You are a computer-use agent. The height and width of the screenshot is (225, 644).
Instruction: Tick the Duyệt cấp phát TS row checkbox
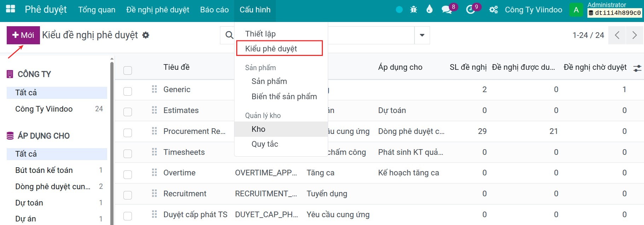click(x=128, y=216)
